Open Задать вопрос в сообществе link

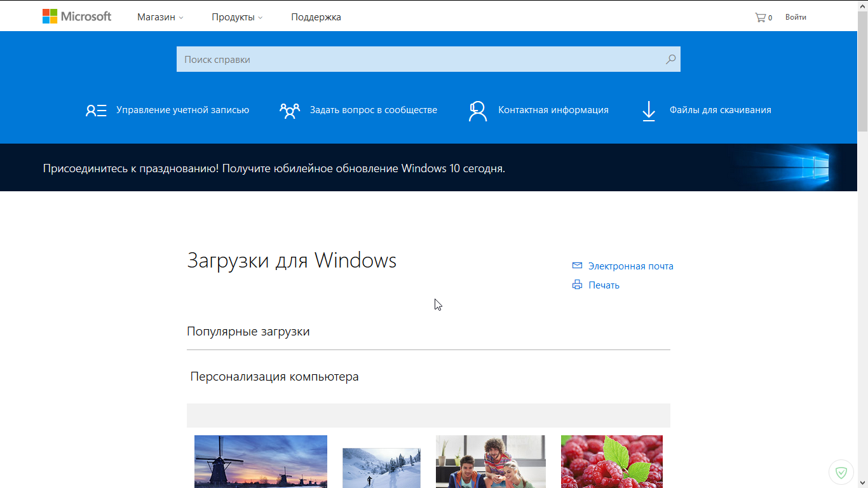(374, 110)
